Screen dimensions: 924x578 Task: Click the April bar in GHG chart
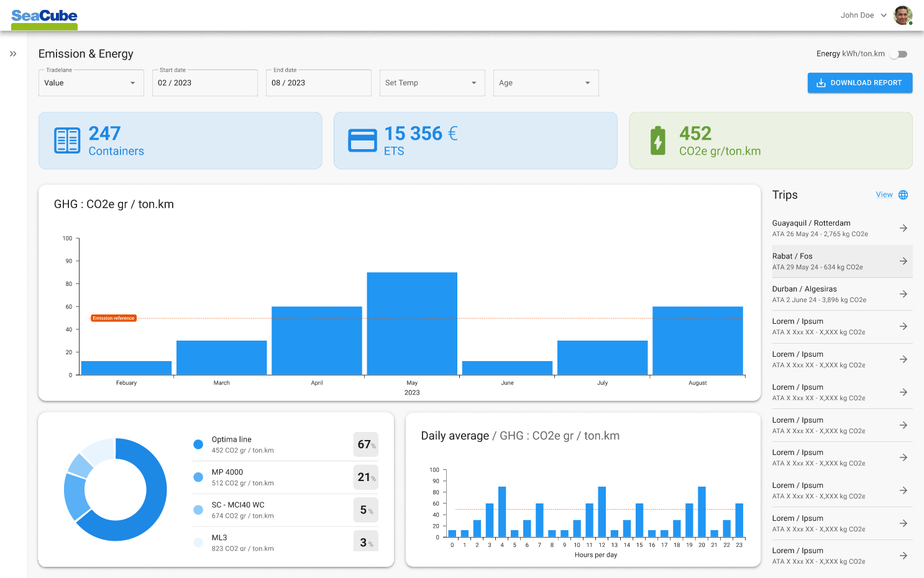pyautogui.click(x=317, y=341)
